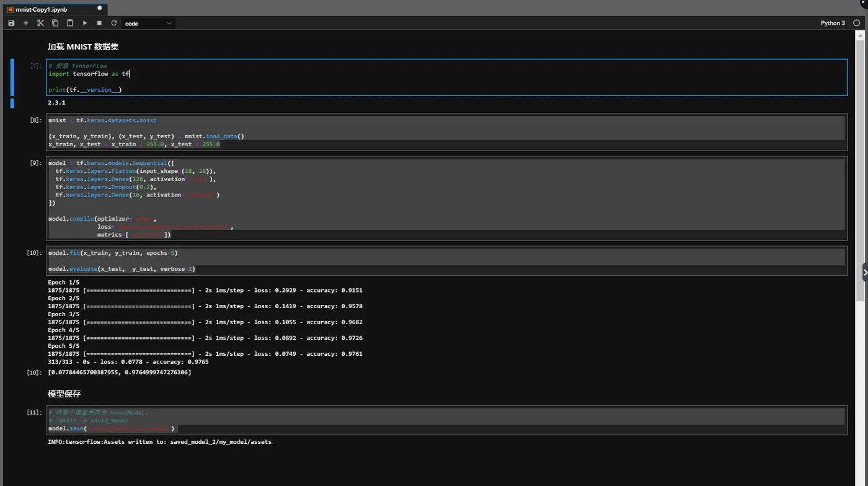Click the [0.0778..., 0.9764...] result output
Viewport: 868px width, 486px height.
tap(120, 373)
